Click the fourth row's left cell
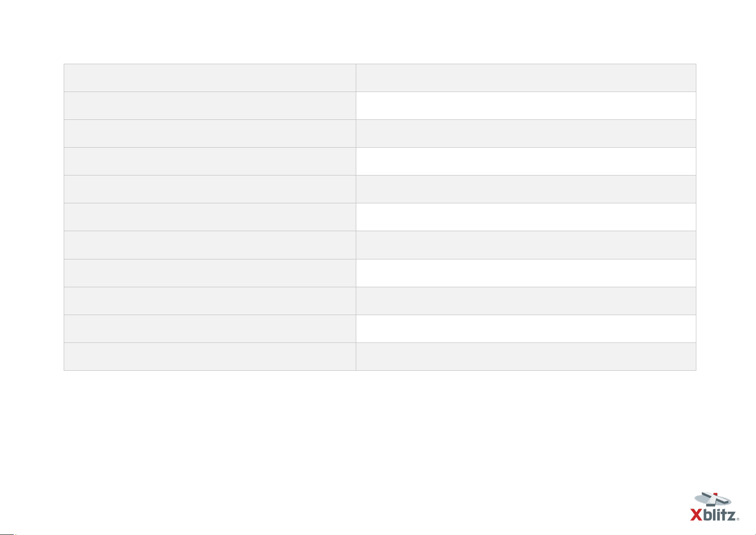 (210, 161)
